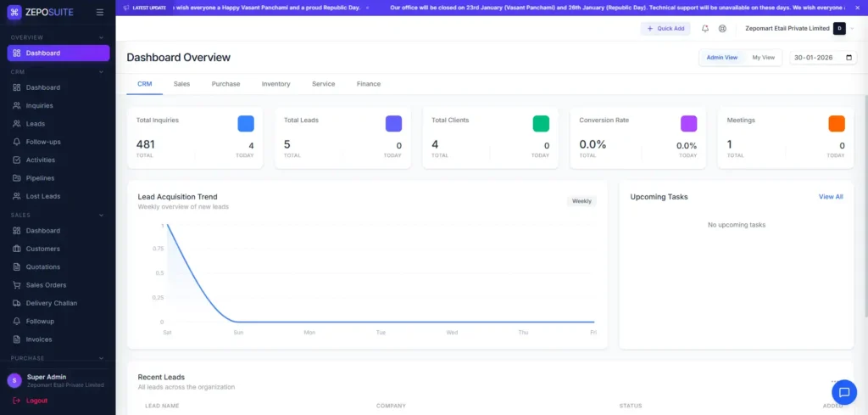This screenshot has width=868, height=415.
Task: Click the help icon next to bell
Action: tap(722, 28)
